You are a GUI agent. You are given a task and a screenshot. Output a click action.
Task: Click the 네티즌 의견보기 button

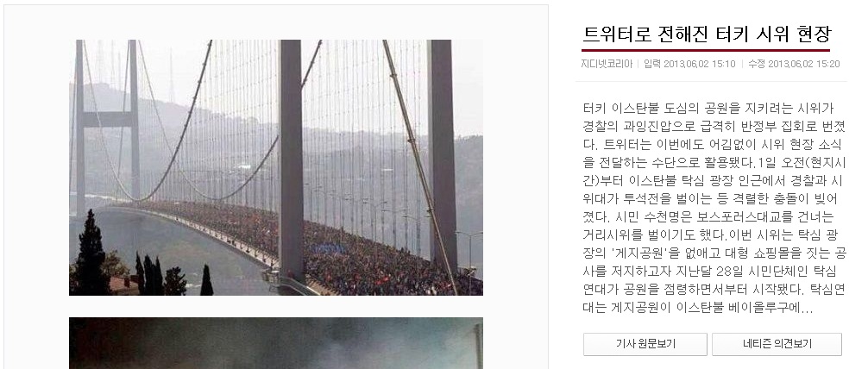[x=777, y=344]
